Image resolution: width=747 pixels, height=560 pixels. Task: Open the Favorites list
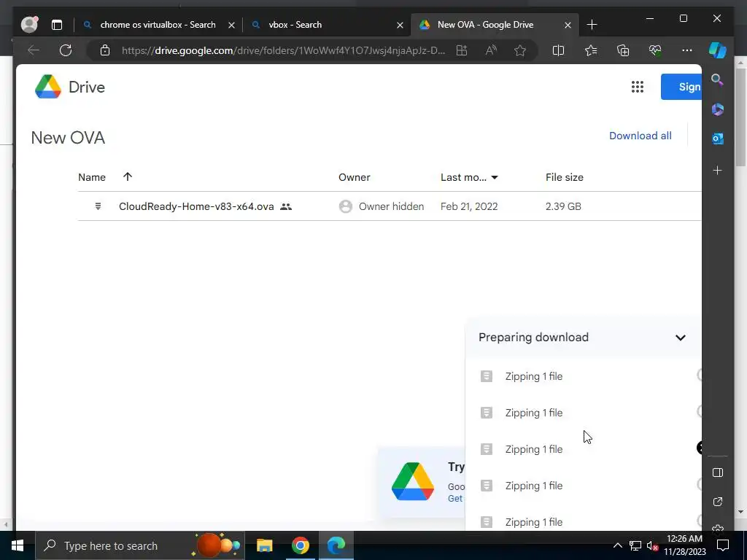click(591, 50)
